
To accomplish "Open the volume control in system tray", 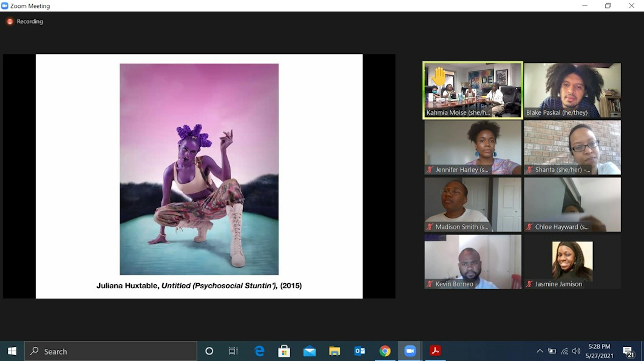I will click(576, 351).
